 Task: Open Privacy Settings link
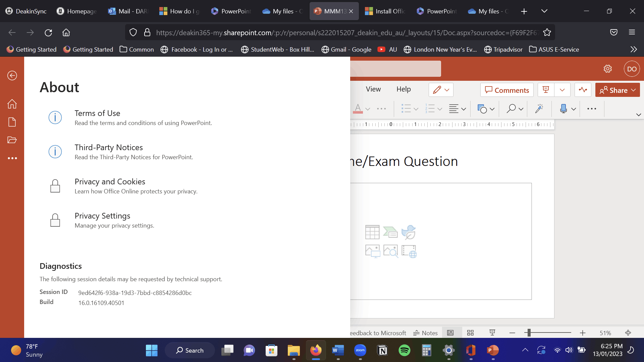point(102,216)
